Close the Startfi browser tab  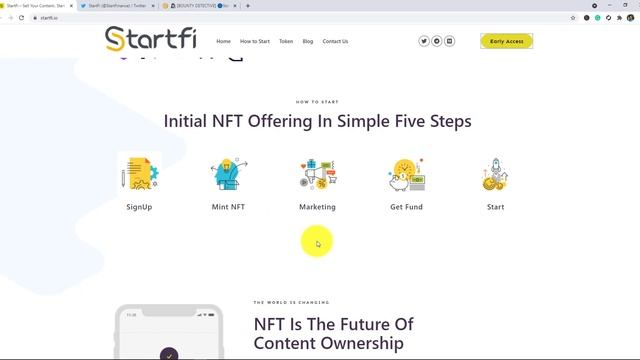pyautogui.click(x=71, y=6)
